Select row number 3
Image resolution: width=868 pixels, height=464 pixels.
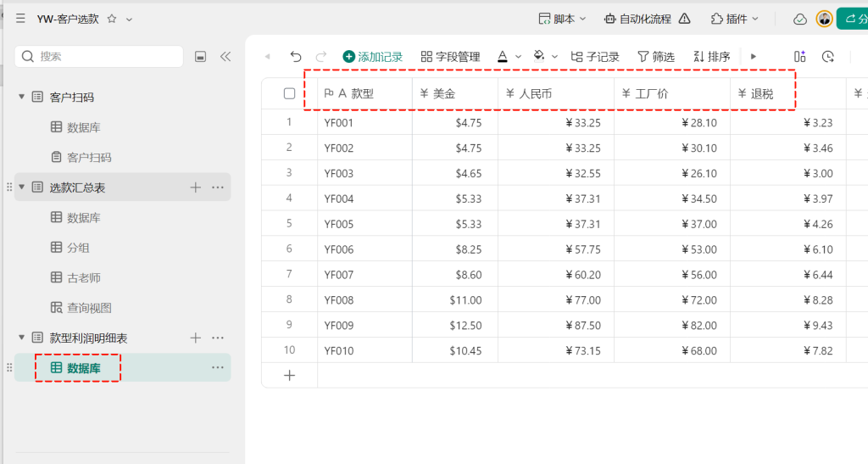tap(290, 173)
